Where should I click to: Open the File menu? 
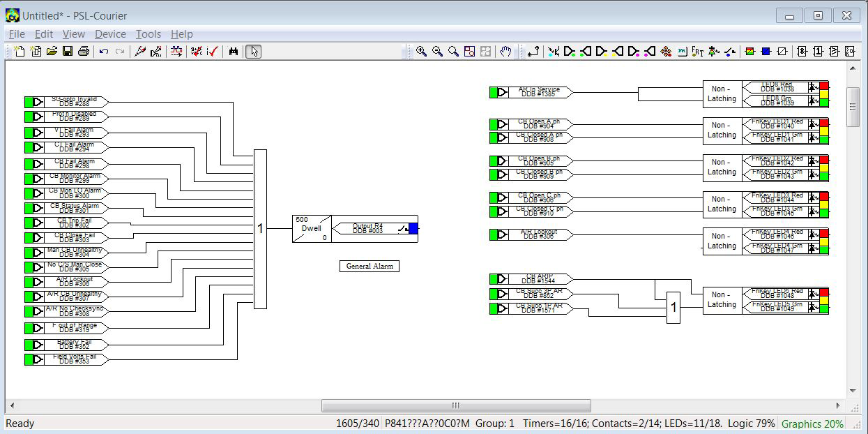[x=17, y=33]
